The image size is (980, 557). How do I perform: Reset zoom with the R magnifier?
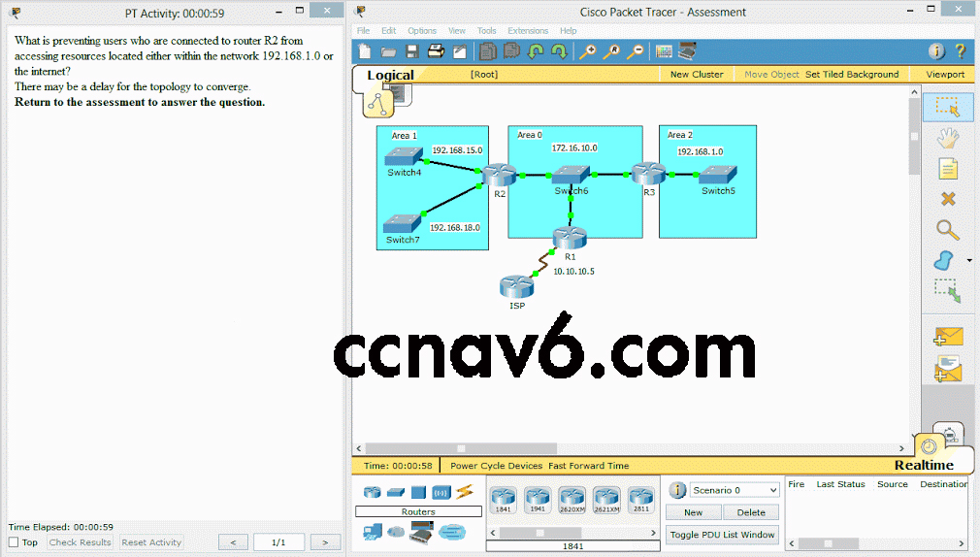pos(611,51)
